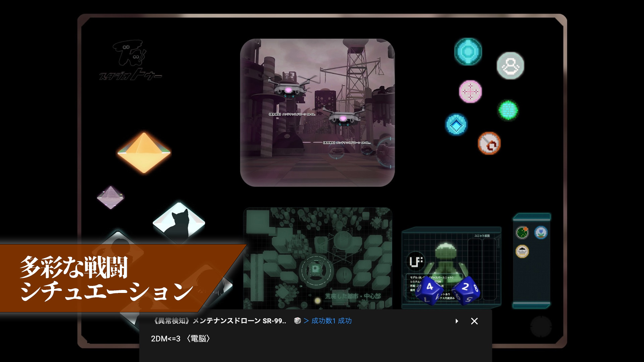Select the orange diamond piece
Image resolution: width=644 pixels, height=362 pixels.
144,153
